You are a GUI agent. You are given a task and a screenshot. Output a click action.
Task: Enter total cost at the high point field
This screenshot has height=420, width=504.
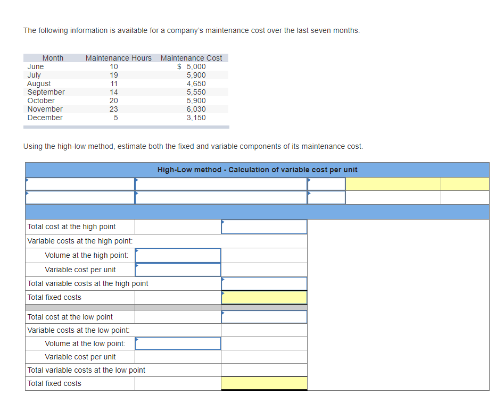(264, 226)
